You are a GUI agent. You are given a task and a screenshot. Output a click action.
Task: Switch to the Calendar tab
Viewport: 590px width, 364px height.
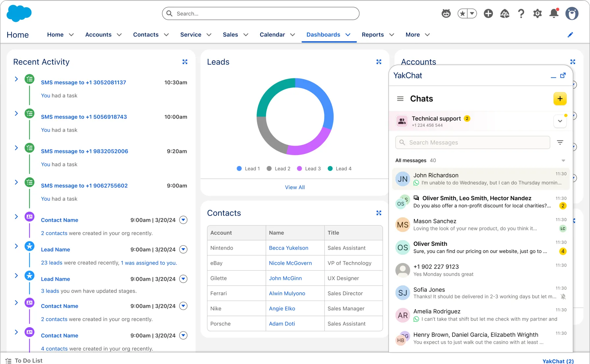[272, 35]
